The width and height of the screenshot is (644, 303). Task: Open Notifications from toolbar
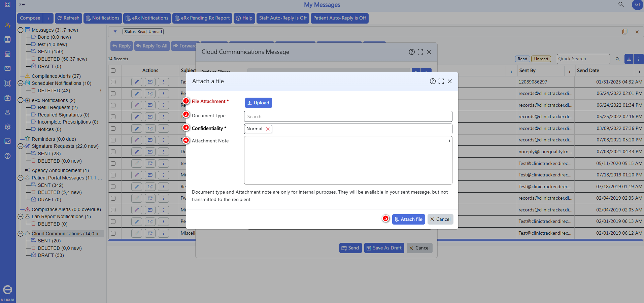pyautogui.click(x=102, y=18)
